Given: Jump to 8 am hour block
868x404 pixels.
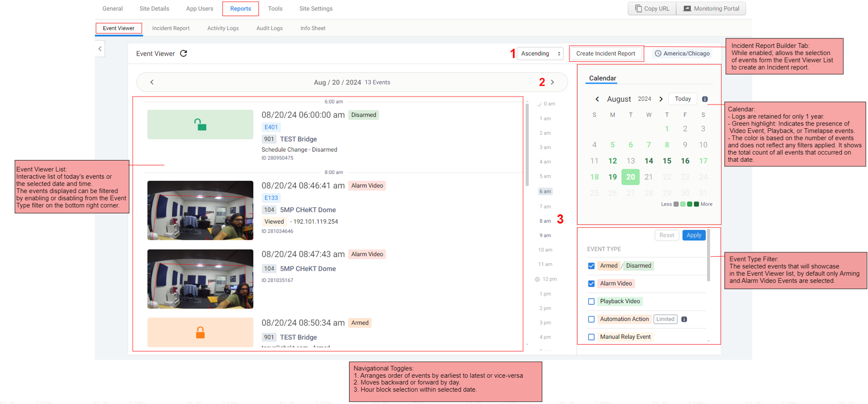Looking at the screenshot, I should pos(545,221).
